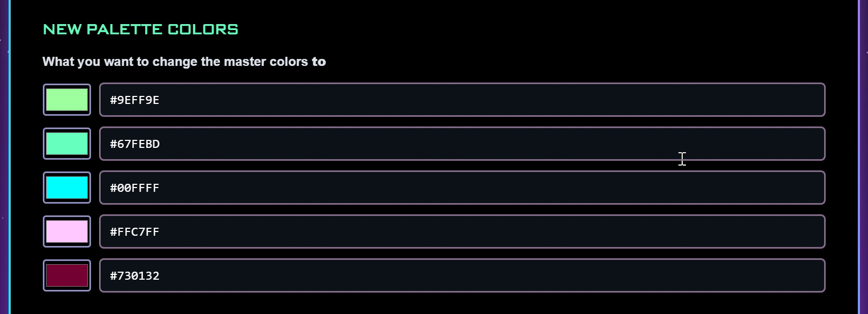Click the master colors description text

pos(184,62)
